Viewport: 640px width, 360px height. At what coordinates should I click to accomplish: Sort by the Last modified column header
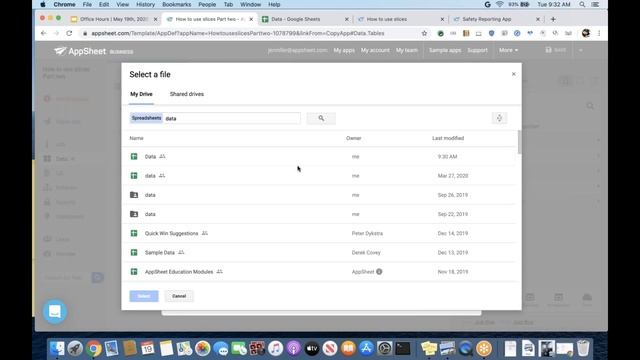tap(448, 138)
